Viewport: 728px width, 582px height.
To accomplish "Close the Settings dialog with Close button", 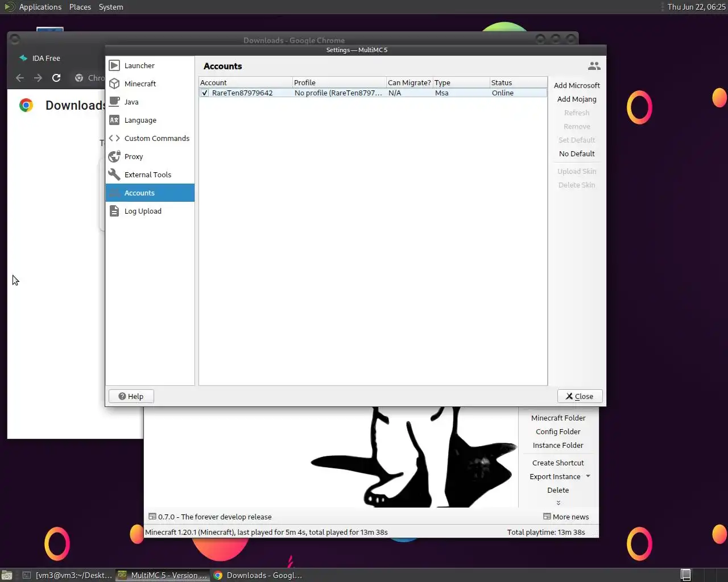I will pyautogui.click(x=580, y=396).
